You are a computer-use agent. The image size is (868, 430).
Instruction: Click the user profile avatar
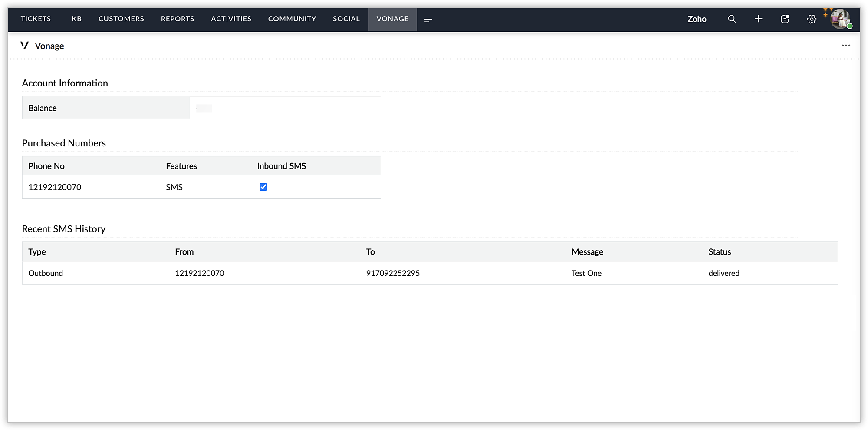(840, 19)
